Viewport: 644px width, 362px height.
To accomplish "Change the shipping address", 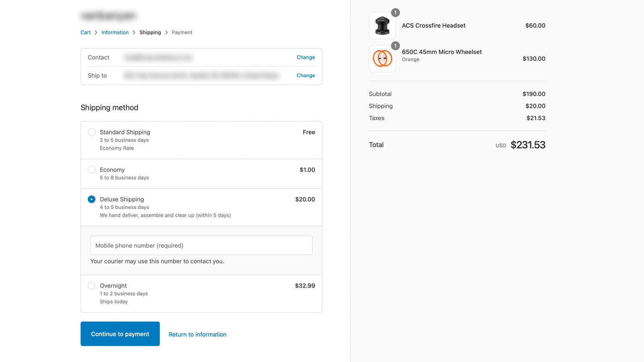I will 305,75.
